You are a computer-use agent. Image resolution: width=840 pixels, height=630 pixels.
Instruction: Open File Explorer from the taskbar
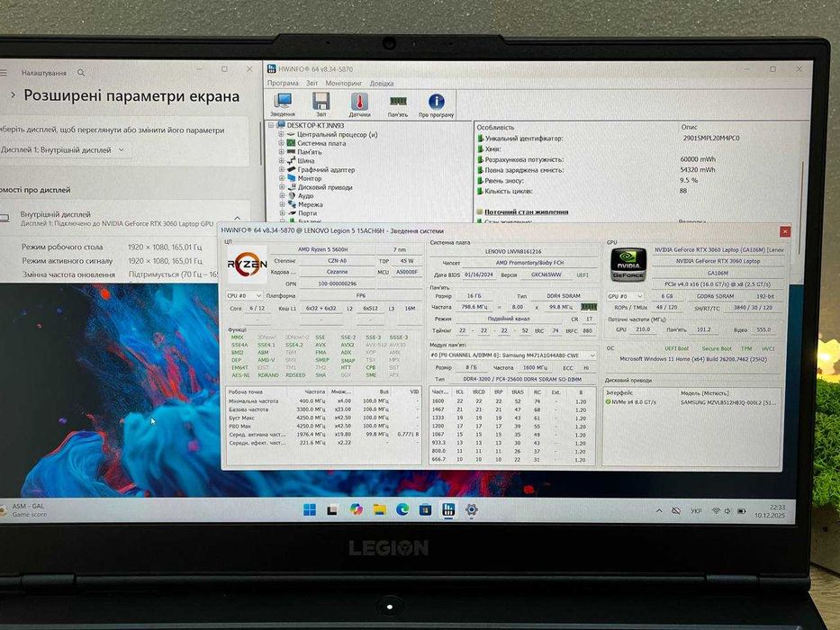point(379,509)
